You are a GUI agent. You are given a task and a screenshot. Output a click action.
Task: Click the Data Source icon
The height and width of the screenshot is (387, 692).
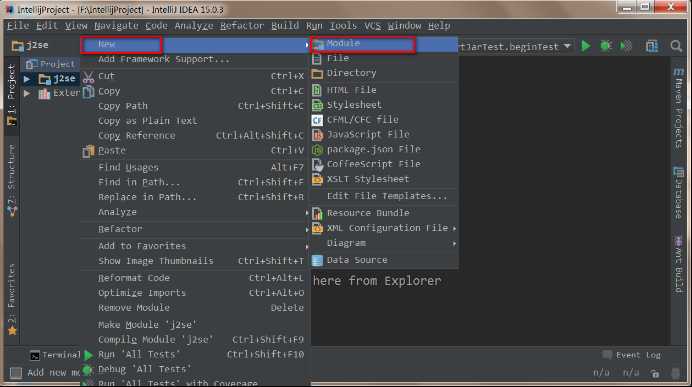pyautogui.click(x=317, y=260)
